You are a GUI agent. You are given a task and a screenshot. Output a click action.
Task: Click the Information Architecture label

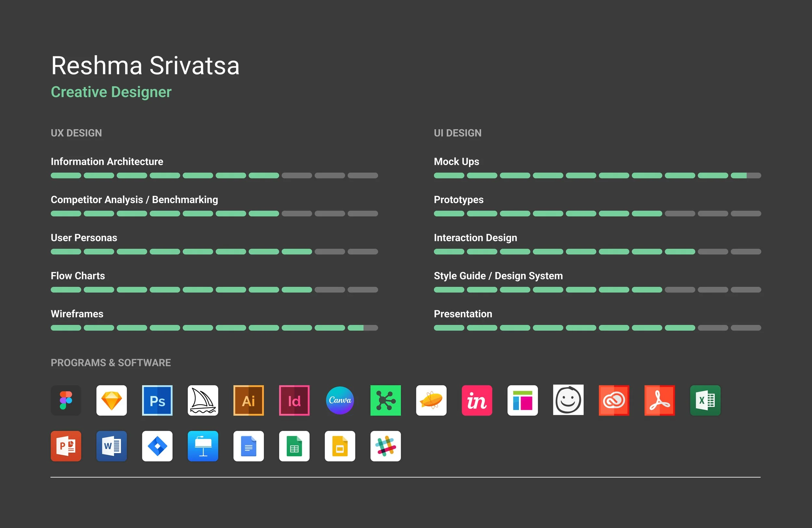(x=107, y=162)
